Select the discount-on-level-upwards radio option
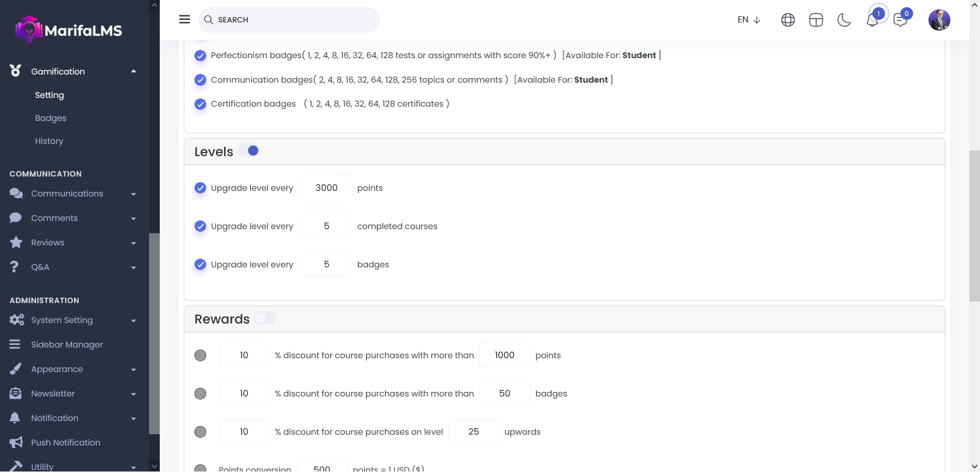 [x=201, y=432]
